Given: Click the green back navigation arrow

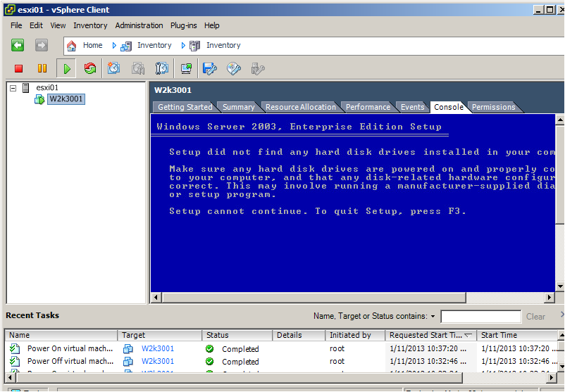Looking at the screenshot, I should click(18, 45).
